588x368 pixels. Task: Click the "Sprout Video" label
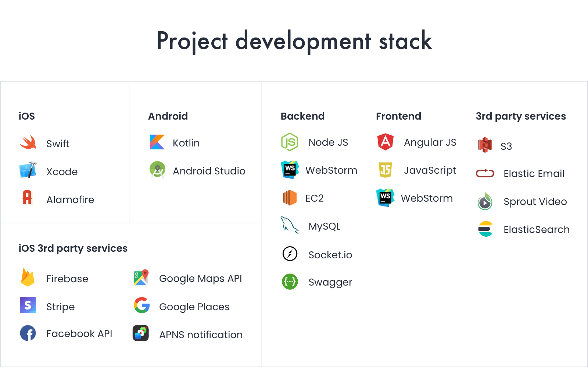tap(535, 202)
